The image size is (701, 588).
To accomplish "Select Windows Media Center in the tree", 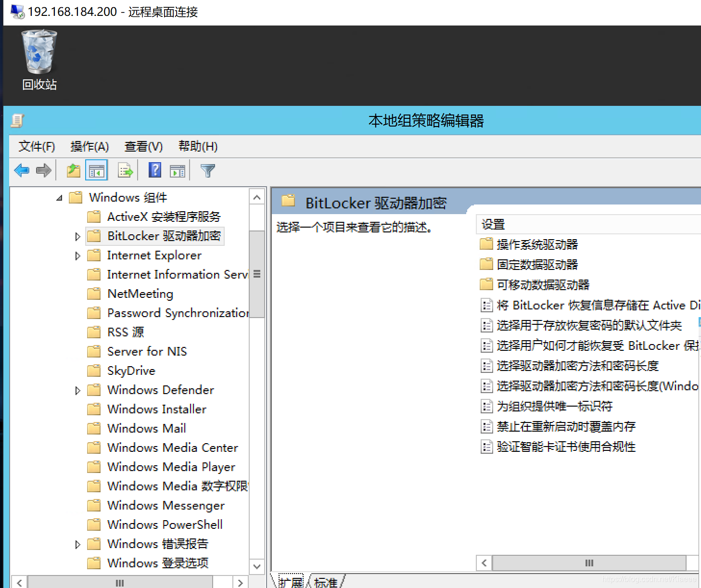I will 173,447.
